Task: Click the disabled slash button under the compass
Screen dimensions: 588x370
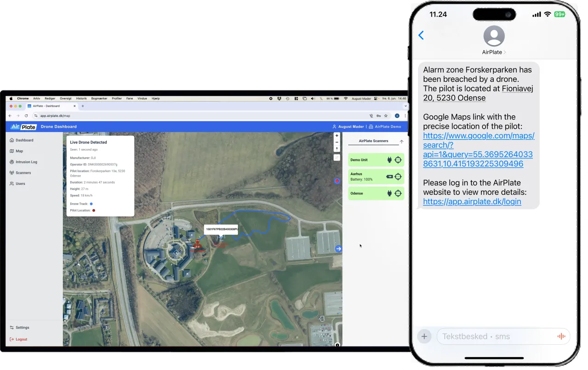Action: [x=337, y=158]
